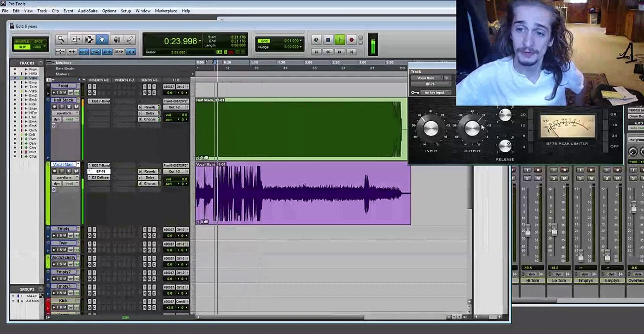Open the Help menu
644x334 pixels.
(186, 11)
